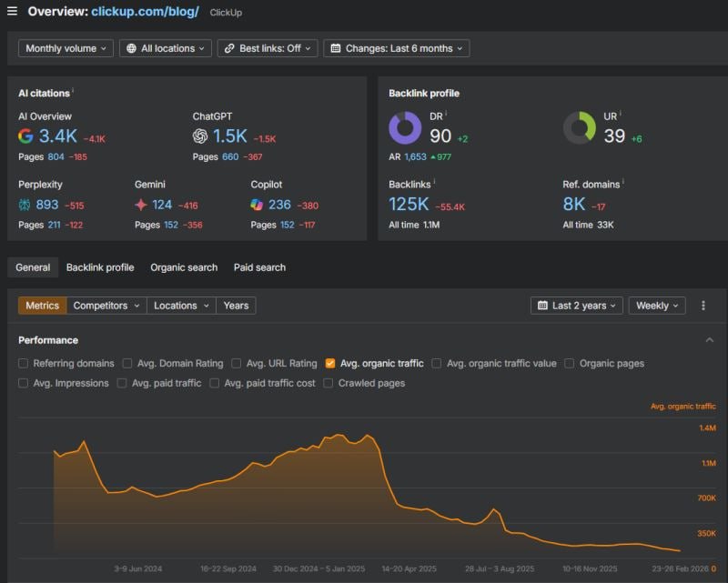Open the Weekly interval dropdown

click(656, 306)
